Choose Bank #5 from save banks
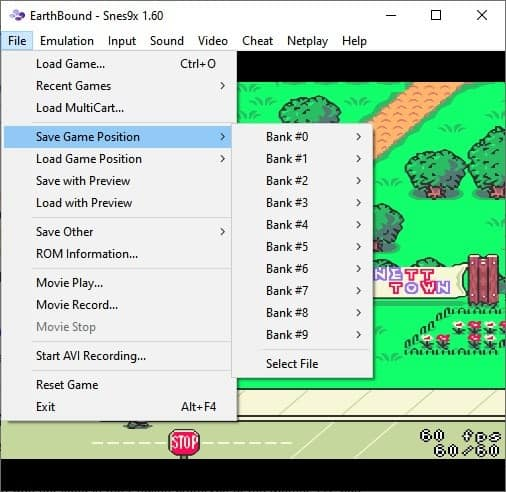Image resolution: width=506 pixels, height=492 pixels. [x=303, y=247]
